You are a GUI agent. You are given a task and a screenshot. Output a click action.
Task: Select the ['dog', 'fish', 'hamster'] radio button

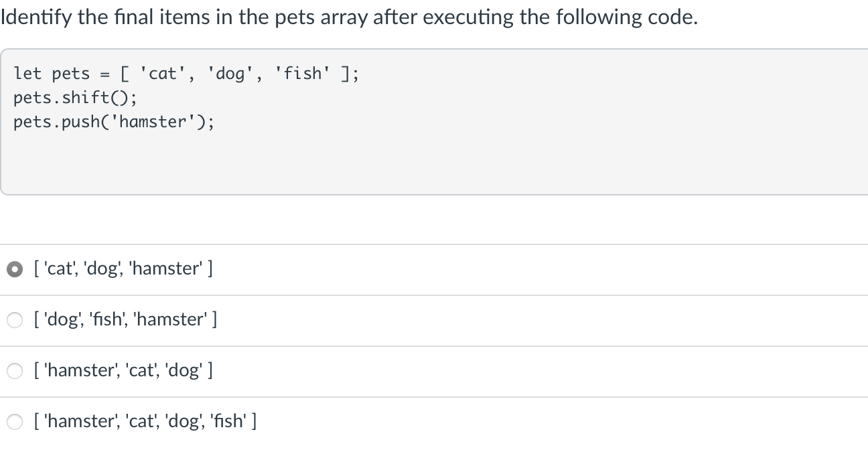[15, 320]
